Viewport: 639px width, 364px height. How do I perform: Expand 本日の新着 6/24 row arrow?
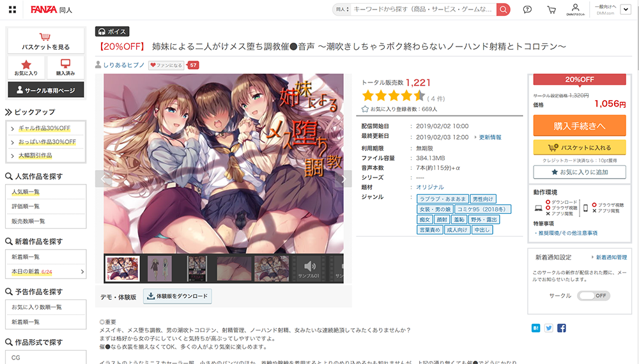pyautogui.click(x=82, y=271)
